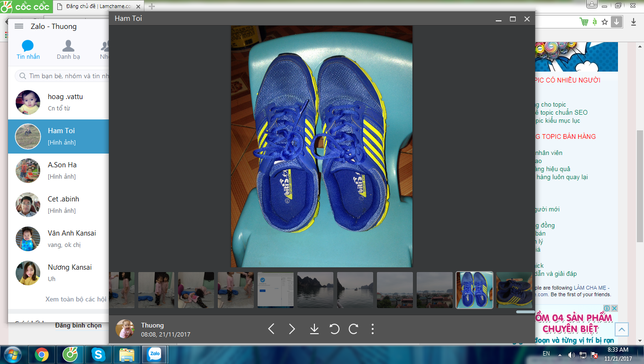Click main blue shoes photo

pyautogui.click(x=322, y=146)
